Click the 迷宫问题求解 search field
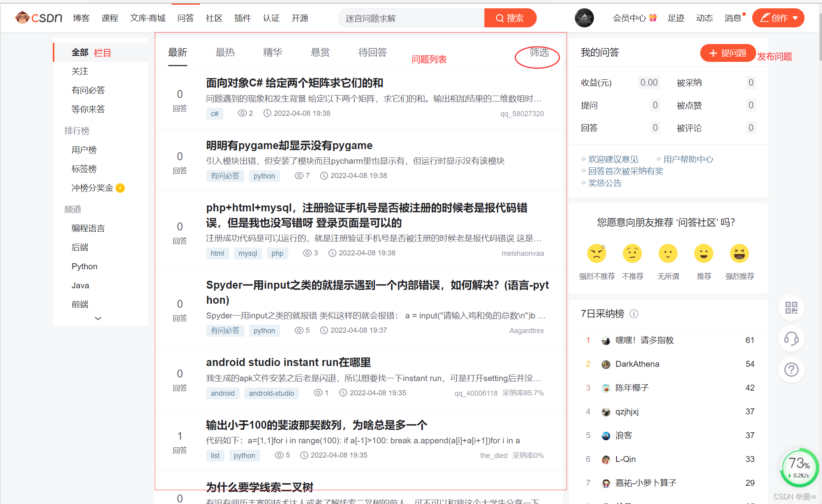 [x=411, y=18]
